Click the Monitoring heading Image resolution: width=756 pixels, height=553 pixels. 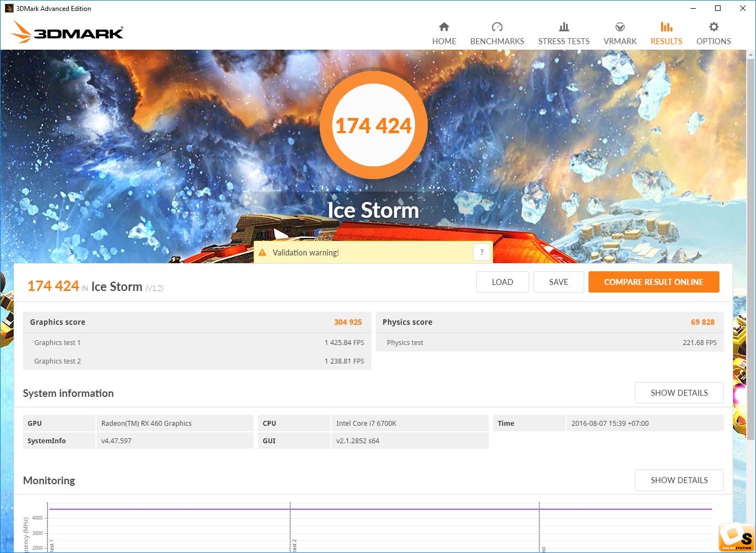coord(49,481)
